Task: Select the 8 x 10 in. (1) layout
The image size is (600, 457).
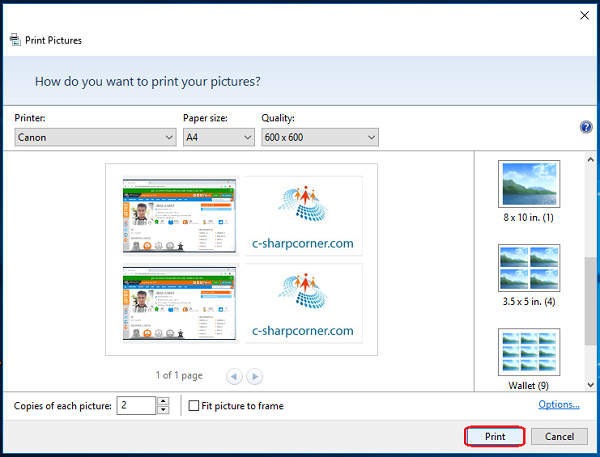Action: pos(529,192)
